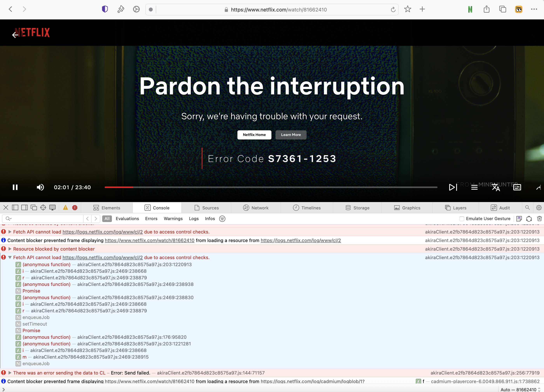Mute the video volume speaker icon
The height and width of the screenshot is (392, 544).
coord(40,187)
